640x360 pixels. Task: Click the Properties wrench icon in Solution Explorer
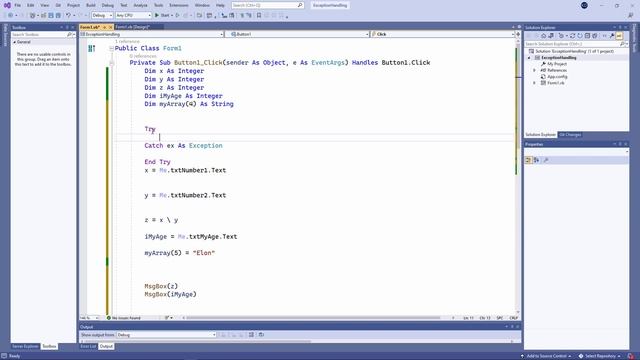[611, 36]
